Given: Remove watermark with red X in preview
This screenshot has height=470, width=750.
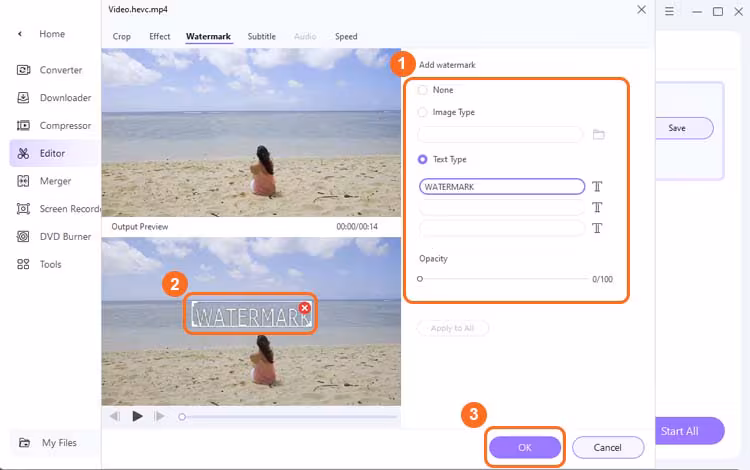Looking at the screenshot, I should [x=304, y=308].
